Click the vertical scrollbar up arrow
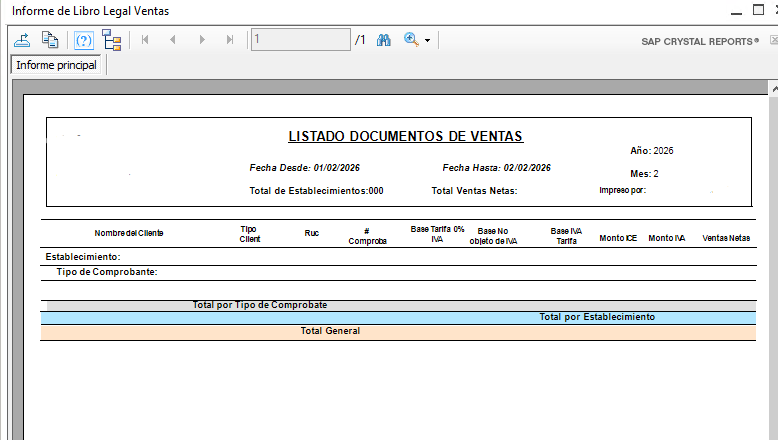Viewport: 778px width, 440px height. (x=773, y=90)
